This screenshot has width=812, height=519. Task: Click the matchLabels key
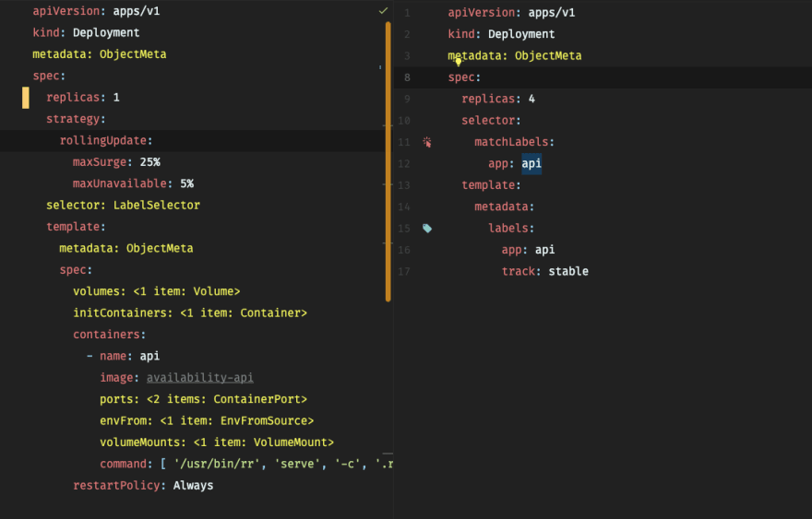click(x=511, y=142)
